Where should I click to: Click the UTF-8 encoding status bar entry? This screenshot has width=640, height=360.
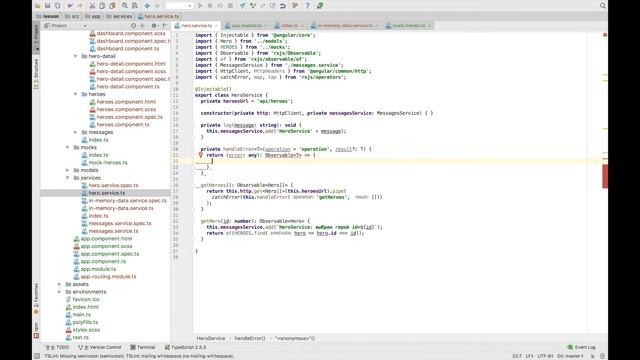point(545,356)
